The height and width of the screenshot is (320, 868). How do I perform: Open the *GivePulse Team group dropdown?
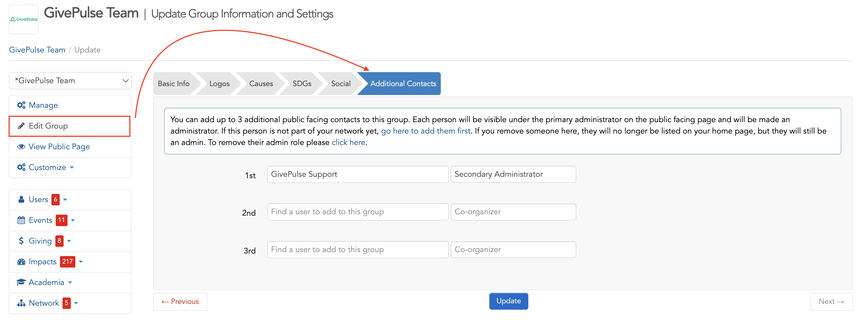pos(70,81)
